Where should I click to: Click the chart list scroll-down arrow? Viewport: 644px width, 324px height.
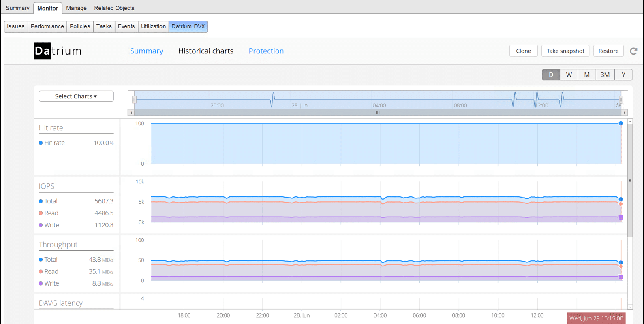pyautogui.click(x=630, y=307)
